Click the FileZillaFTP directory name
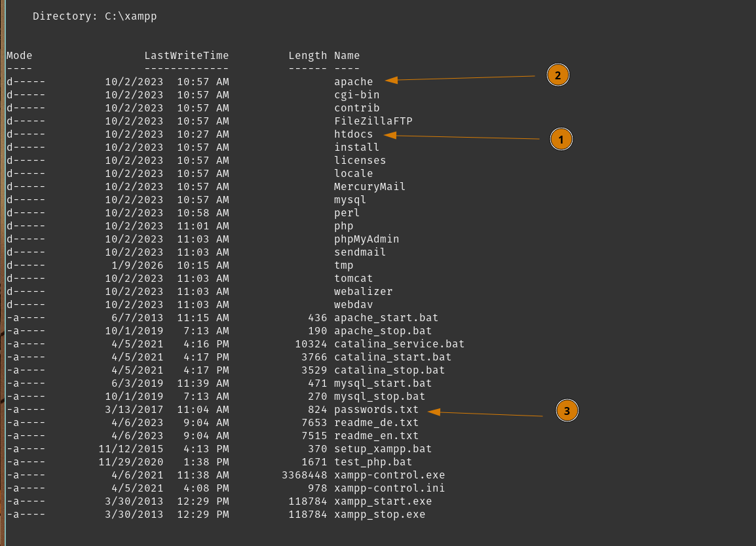This screenshot has height=546, width=756. pos(373,121)
